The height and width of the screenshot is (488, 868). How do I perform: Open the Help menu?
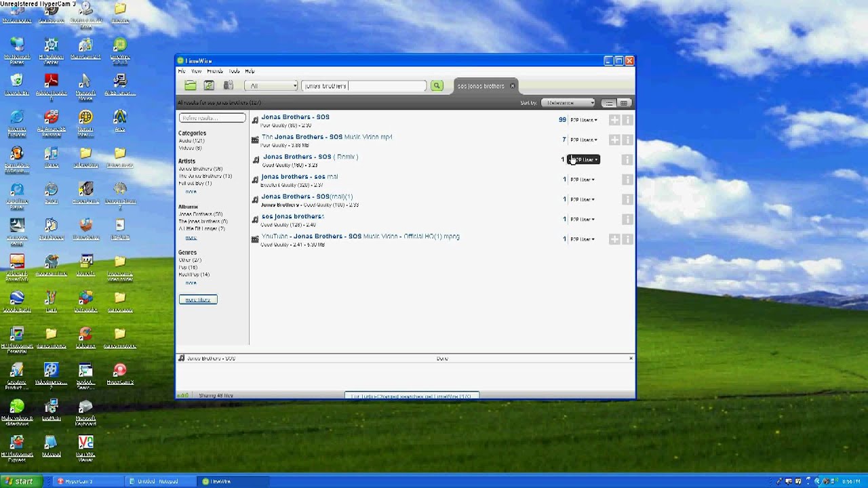(250, 71)
